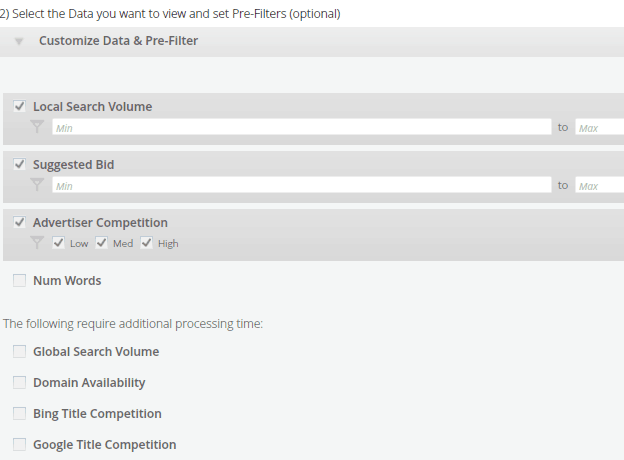Enable the Bing Title Competition checkbox
Image resolution: width=624 pixels, height=460 pixels.
click(x=20, y=413)
